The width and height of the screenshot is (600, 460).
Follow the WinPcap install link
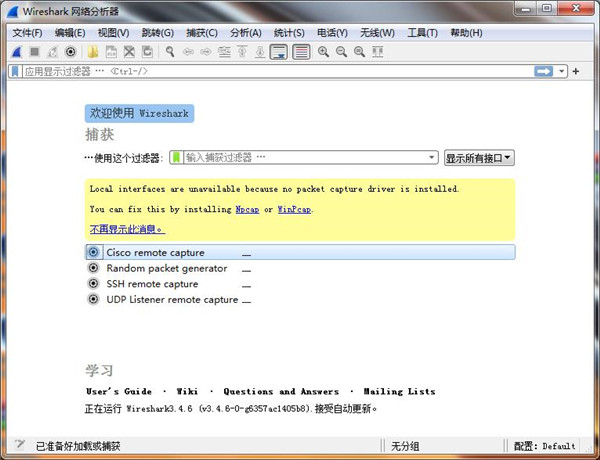point(294,209)
